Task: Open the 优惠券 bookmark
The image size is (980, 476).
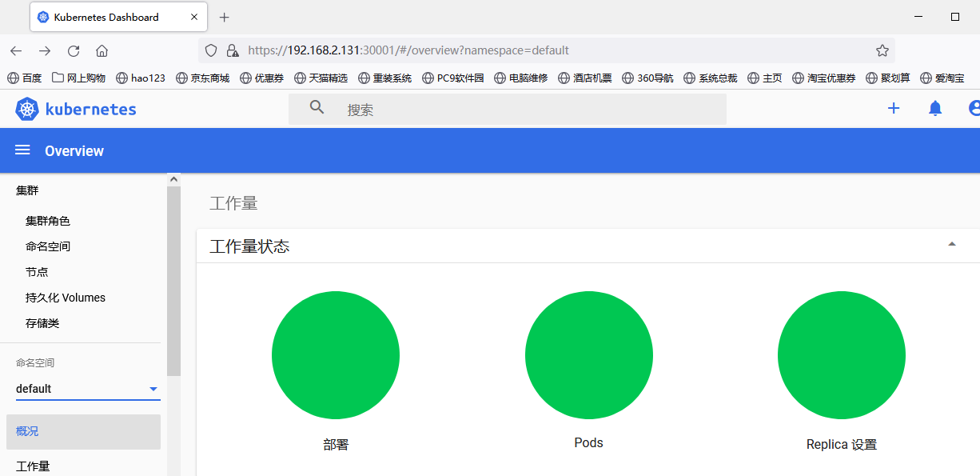Action: tap(261, 78)
